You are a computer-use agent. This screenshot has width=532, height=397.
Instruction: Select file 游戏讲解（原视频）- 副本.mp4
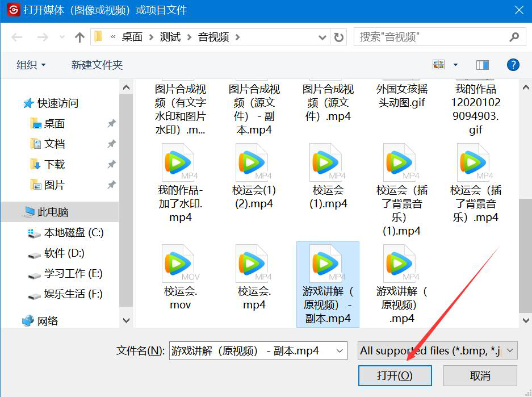coord(328,285)
